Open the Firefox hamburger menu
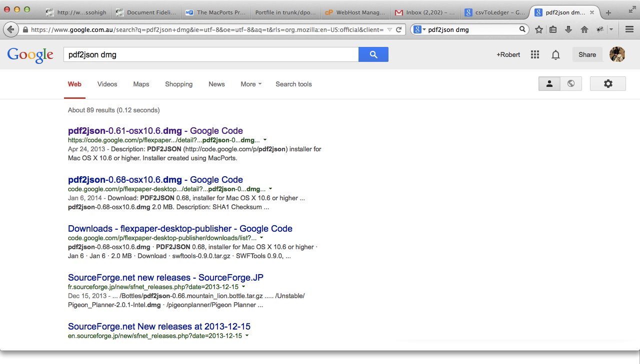640x364 pixels. [629, 29]
